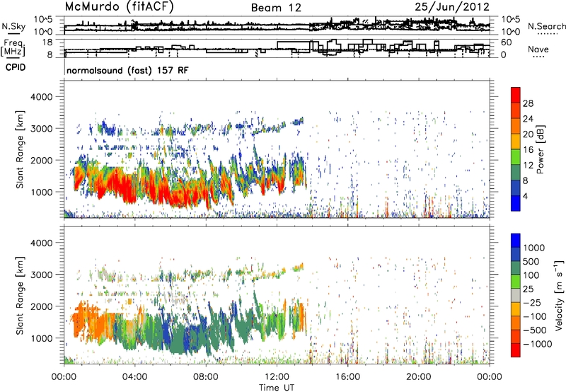Image resolution: width=566 pixels, height=392 pixels.
Task: Click the 'Time UT' axis label
Action: [x=277, y=388]
